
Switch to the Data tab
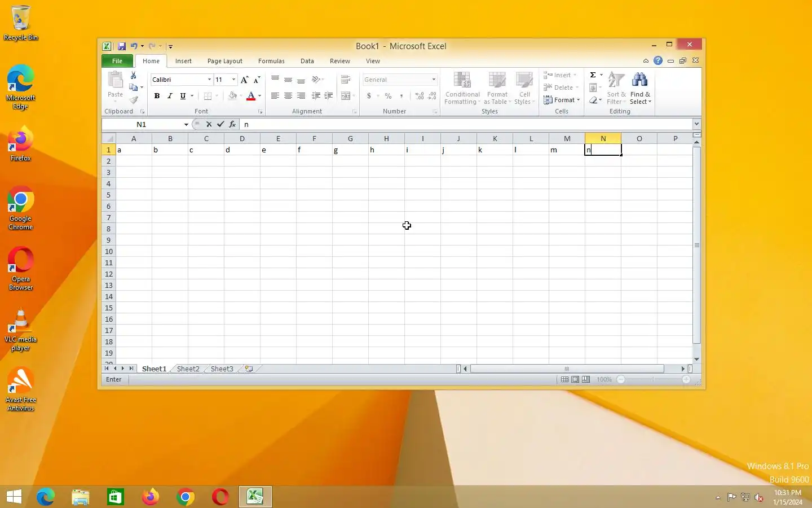click(x=307, y=61)
